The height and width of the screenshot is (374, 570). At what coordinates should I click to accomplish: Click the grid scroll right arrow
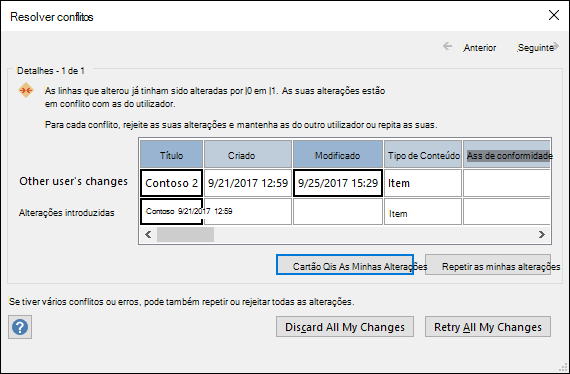click(x=542, y=234)
